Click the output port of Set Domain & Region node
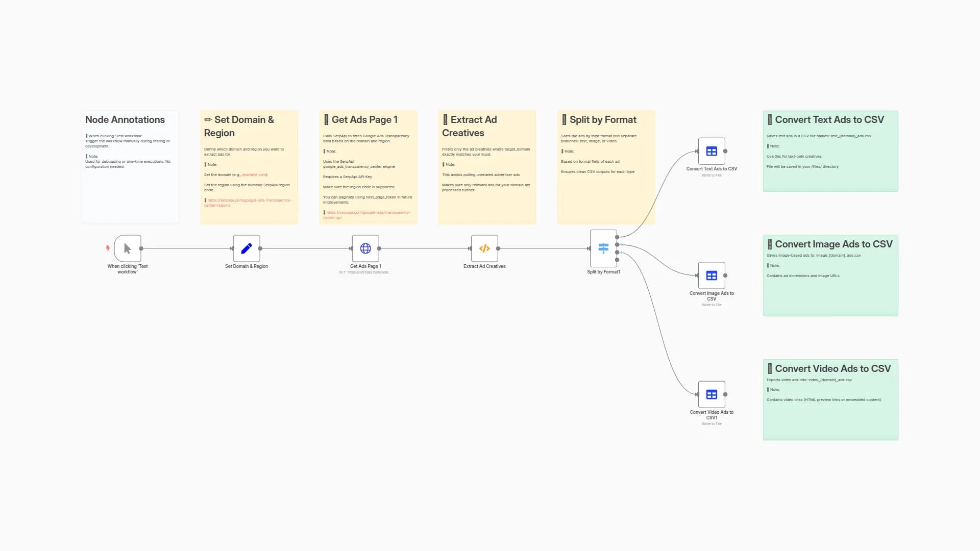 pyautogui.click(x=260, y=248)
